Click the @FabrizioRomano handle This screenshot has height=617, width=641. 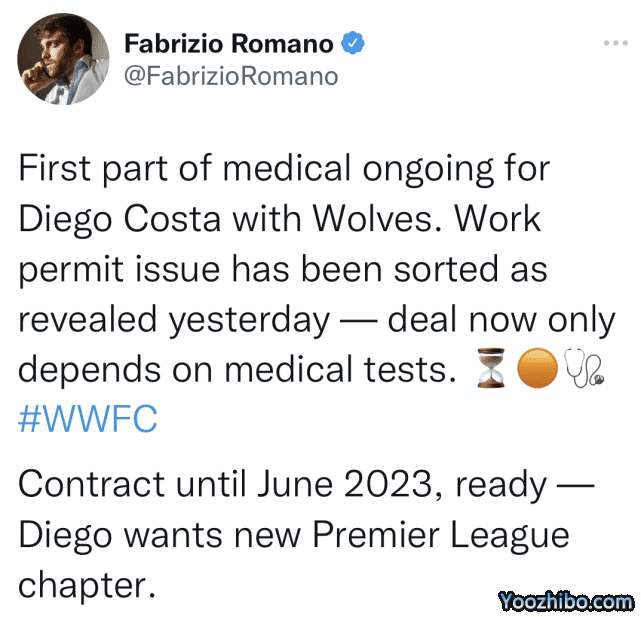click(x=230, y=75)
